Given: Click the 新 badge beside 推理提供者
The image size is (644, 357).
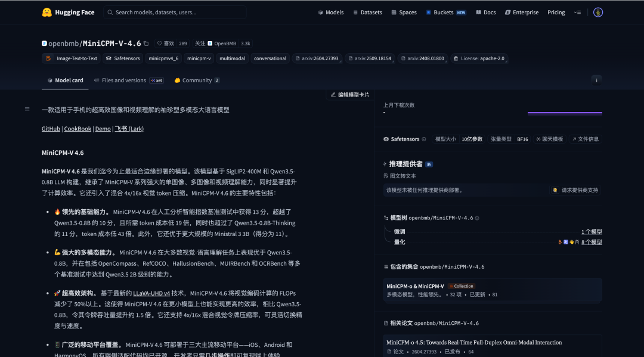Looking at the screenshot, I should pos(429,164).
